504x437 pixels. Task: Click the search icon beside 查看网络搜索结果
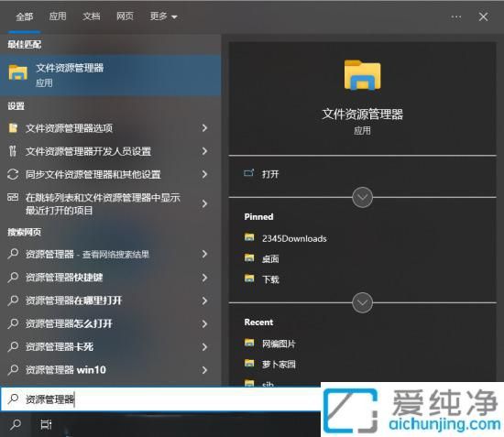coord(13,254)
